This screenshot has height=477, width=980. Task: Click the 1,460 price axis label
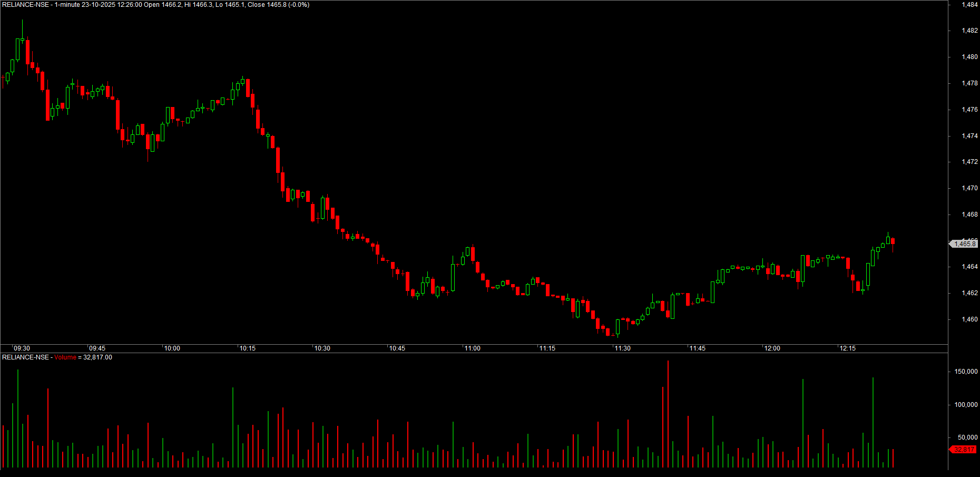click(x=970, y=319)
